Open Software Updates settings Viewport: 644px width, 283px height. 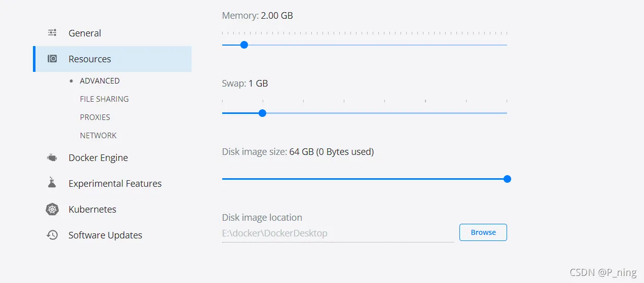tap(105, 235)
